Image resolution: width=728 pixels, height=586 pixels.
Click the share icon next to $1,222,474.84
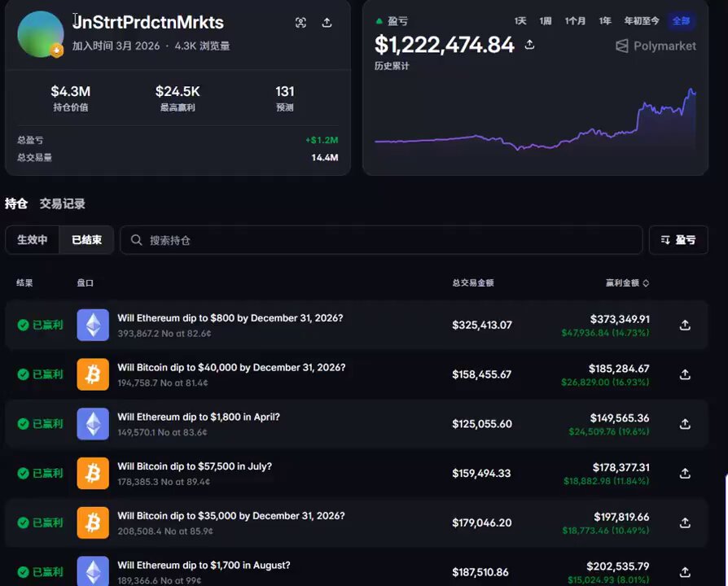pyautogui.click(x=529, y=45)
